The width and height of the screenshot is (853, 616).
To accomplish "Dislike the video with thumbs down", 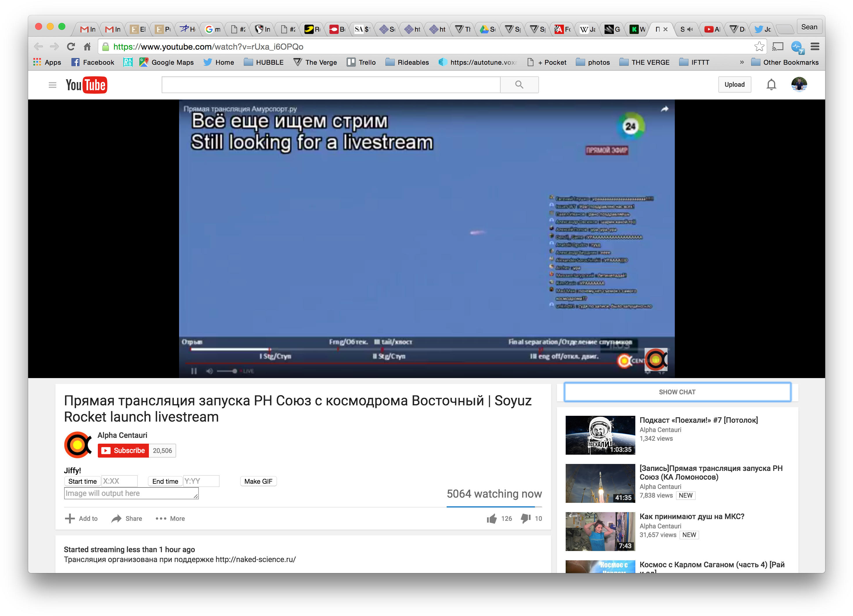I will click(x=526, y=518).
